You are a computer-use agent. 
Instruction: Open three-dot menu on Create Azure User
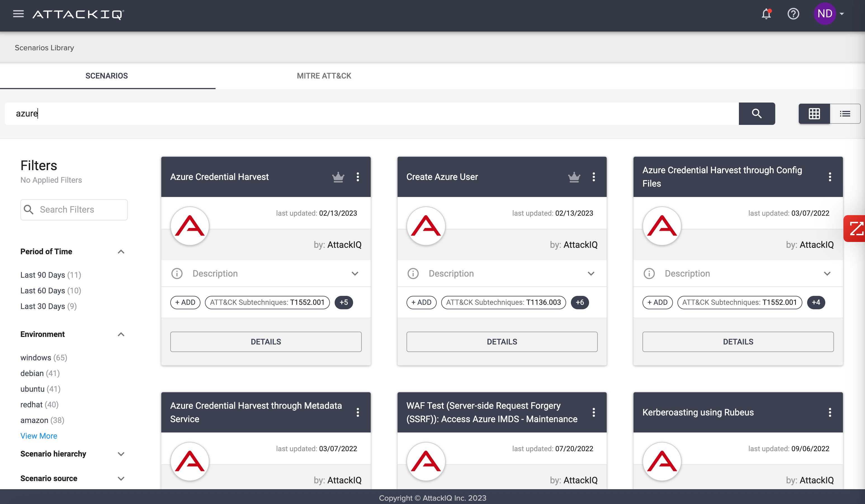tap(594, 177)
